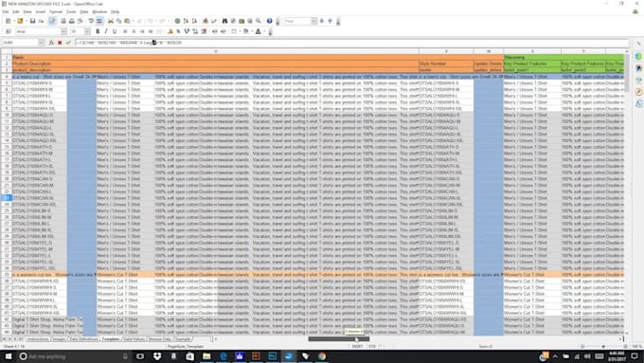644x363 pixels.
Task: Click Find Previous arrow button
Action: [330, 21]
